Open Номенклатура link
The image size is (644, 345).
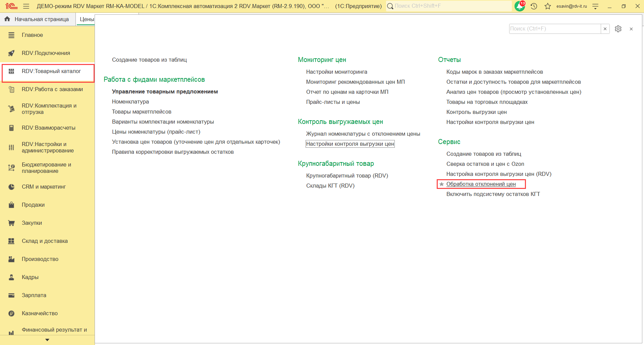pos(130,102)
